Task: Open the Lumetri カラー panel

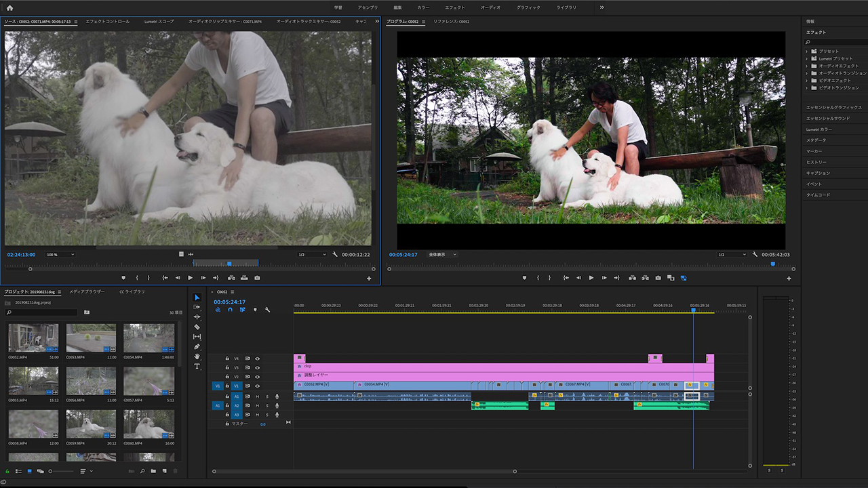Action: point(818,129)
